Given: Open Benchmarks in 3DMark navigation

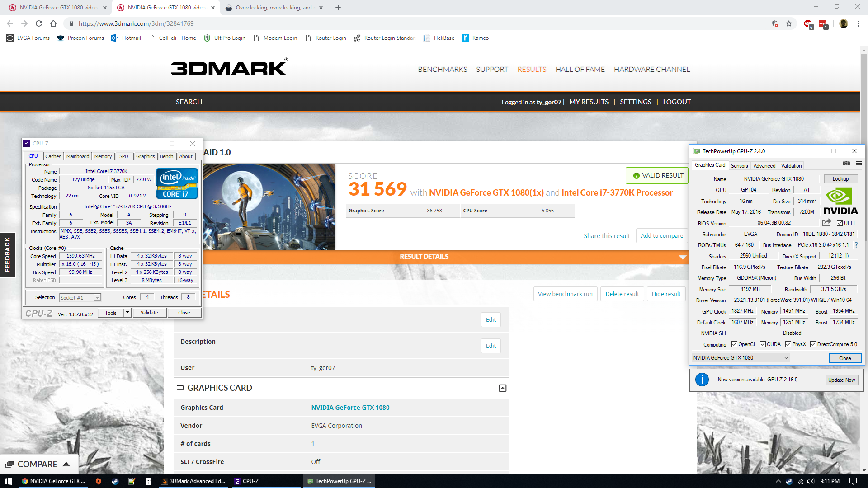Looking at the screenshot, I should [443, 69].
